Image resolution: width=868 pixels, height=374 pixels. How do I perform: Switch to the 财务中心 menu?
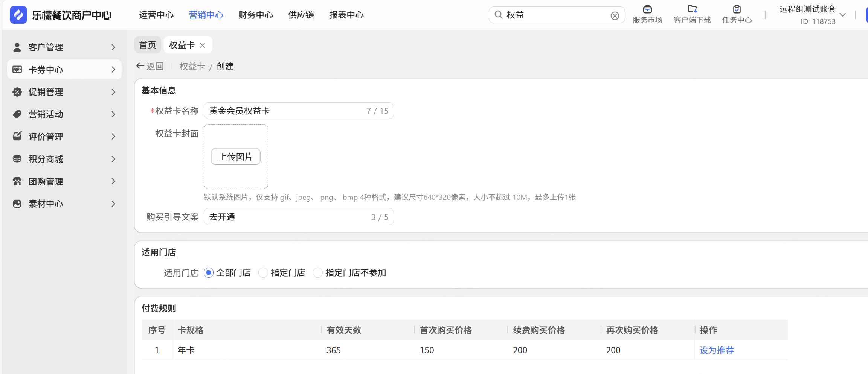255,15
